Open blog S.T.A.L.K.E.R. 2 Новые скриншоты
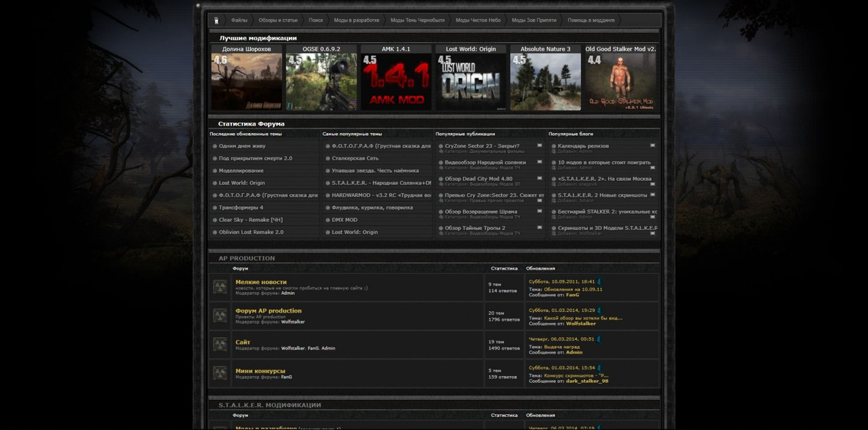This screenshot has height=430, width=868. (604, 195)
